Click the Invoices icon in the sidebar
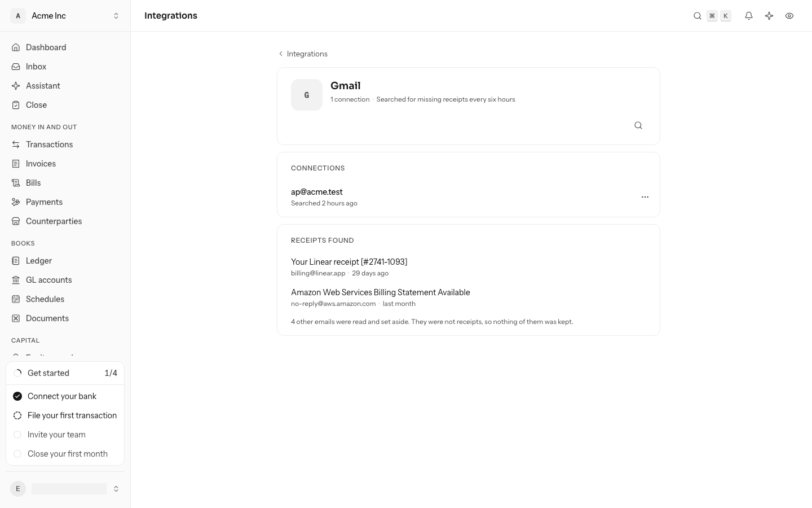This screenshot has width=812, height=508. (16, 164)
